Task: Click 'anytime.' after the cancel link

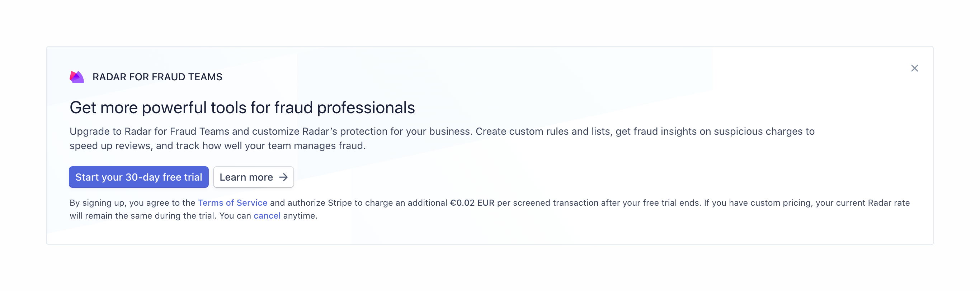Action: click(x=300, y=216)
